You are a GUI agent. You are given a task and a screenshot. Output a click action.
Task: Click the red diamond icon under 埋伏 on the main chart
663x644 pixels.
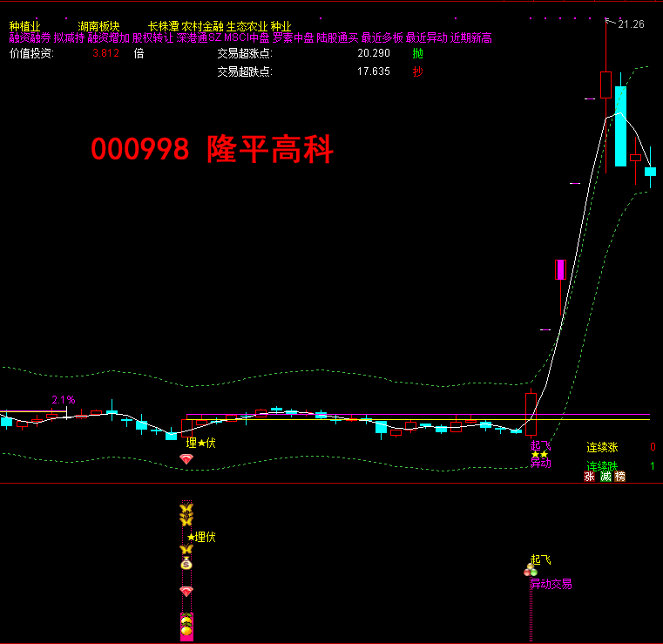(186, 458)
